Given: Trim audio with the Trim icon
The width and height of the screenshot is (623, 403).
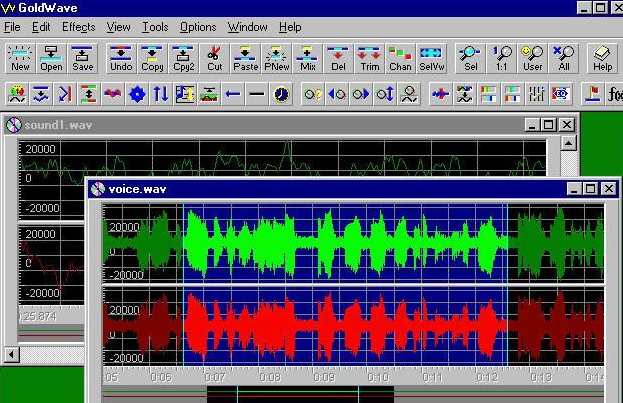Looking at the screenshot, I should click(x=369, y=58).
